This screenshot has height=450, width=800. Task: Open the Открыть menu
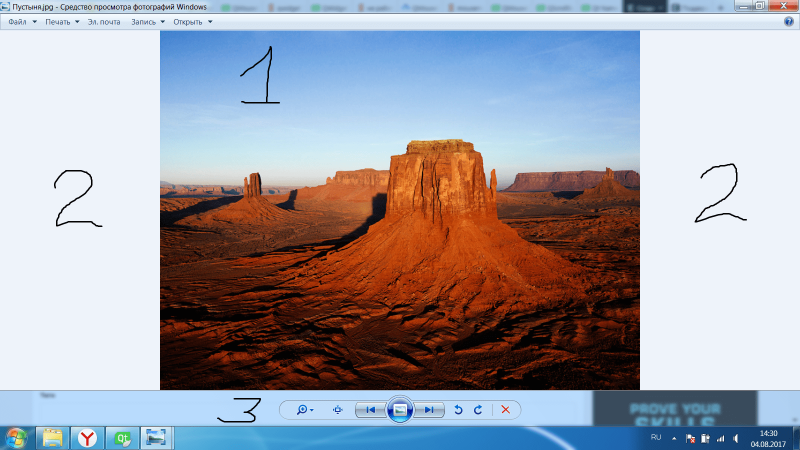193,22
